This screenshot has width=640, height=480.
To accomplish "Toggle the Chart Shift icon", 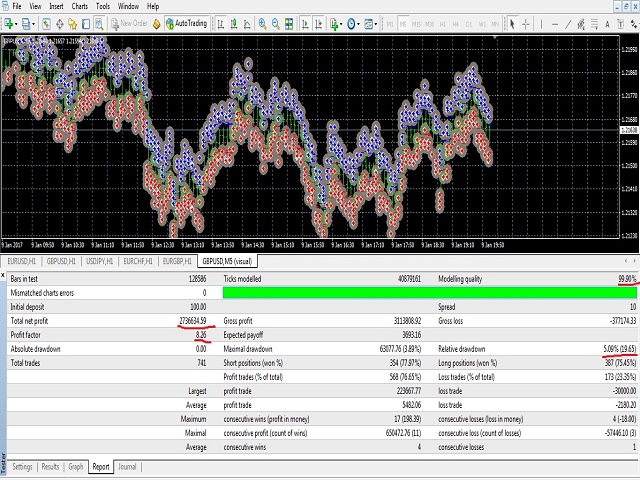I will (x=318, y=24).
